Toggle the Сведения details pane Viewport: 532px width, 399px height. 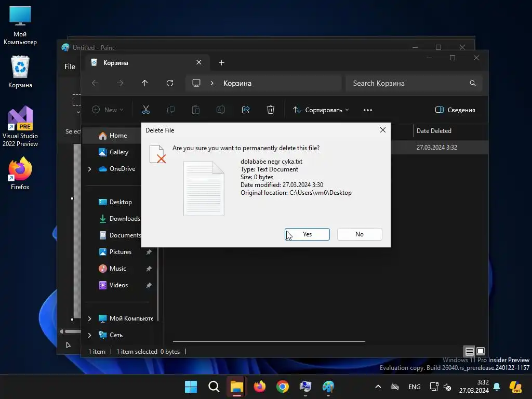coord(455,110)
